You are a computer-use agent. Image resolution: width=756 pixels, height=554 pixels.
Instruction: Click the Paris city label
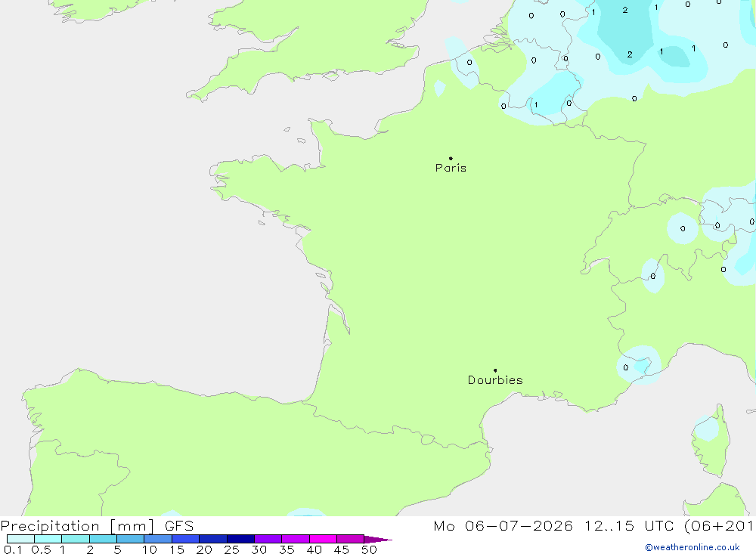click(x=451, y=168)
